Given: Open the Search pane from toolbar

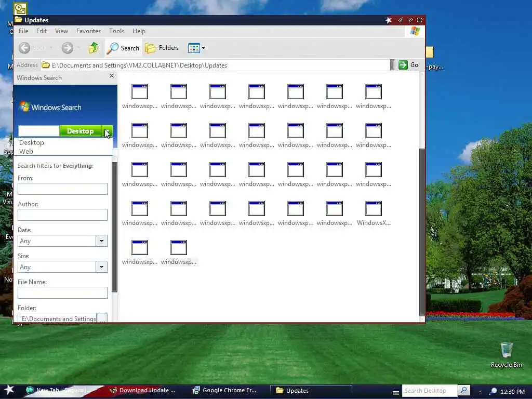Looking at the screenshot, I should click(123, 48).
